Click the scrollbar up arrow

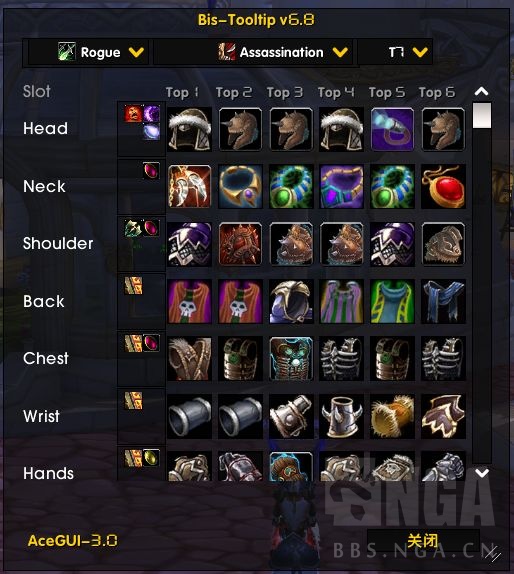[481, 91]
